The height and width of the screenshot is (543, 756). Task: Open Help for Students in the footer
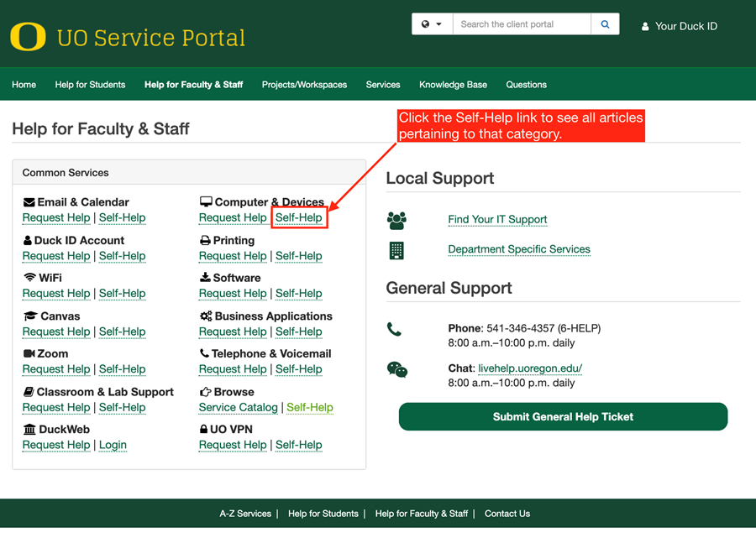point(323,514)
